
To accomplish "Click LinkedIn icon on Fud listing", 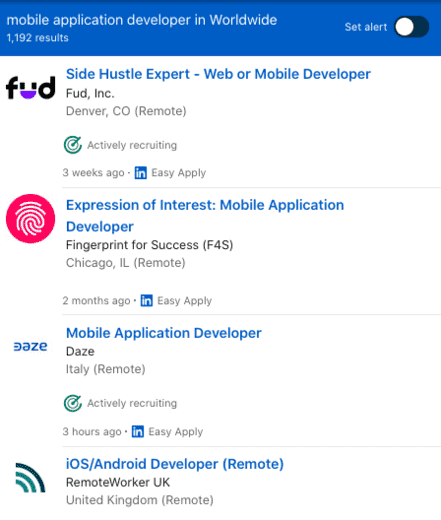I will [x=140, y=173].
